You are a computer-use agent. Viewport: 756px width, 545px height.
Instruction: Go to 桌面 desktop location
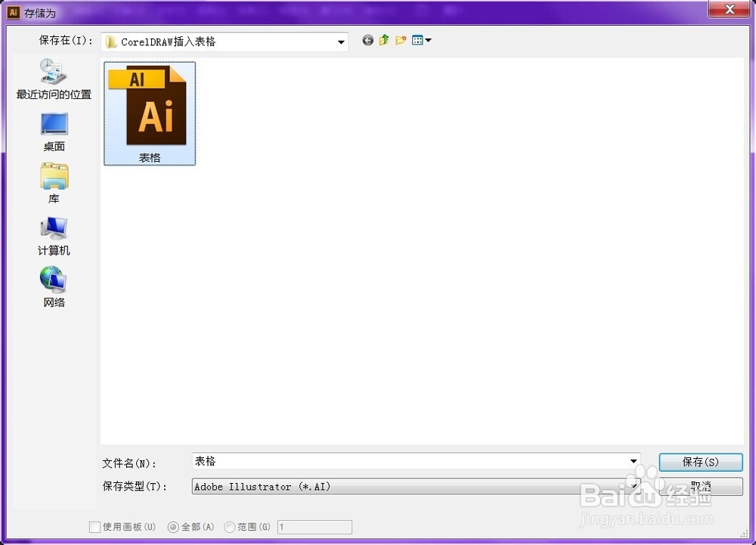(54, 132)
